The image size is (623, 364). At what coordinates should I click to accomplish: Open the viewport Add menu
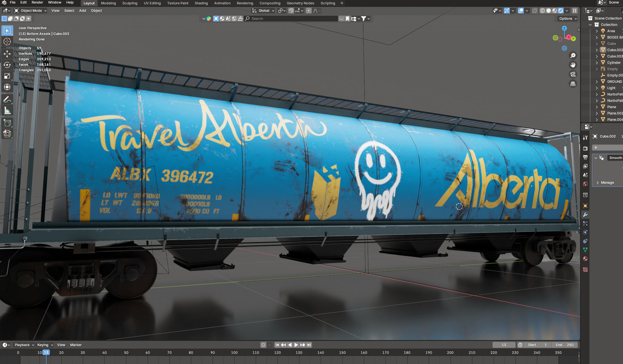pos(83,11)
